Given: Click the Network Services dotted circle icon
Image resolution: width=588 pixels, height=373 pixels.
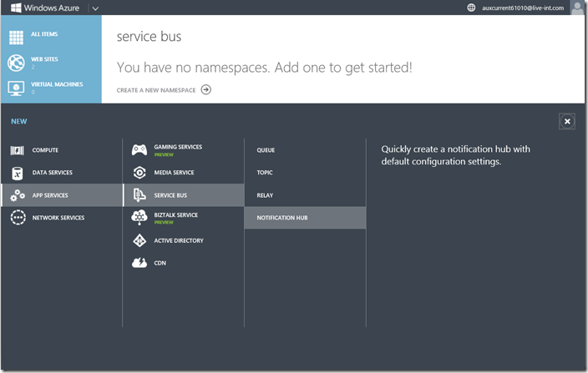Looking at the screenshot, I should click(x=18, y=218).
